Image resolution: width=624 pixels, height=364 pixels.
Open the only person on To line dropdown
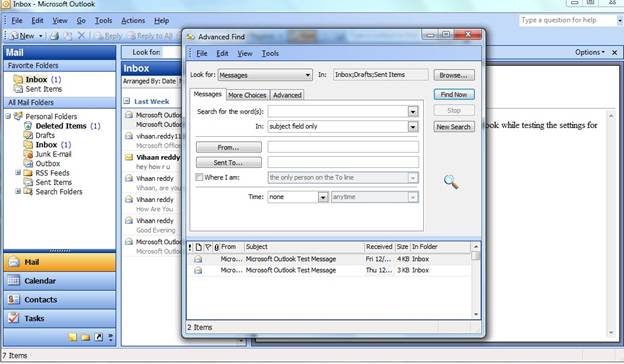tap(413, 178)
